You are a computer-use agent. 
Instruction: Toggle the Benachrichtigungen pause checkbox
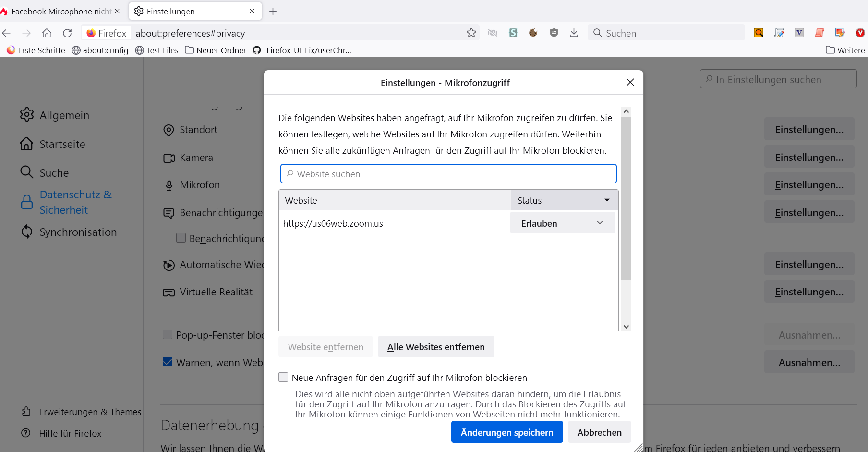181,238
